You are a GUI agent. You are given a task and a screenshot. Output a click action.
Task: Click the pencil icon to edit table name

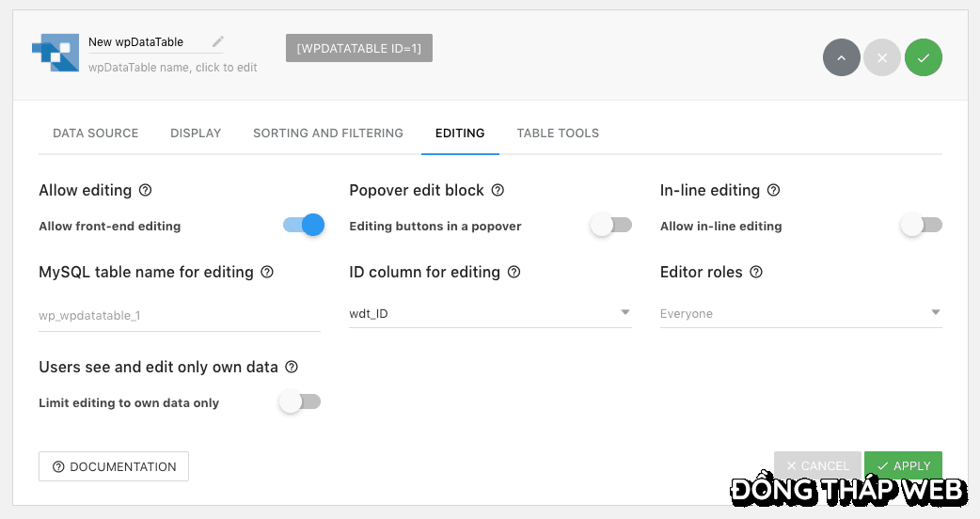pos(218,41)
